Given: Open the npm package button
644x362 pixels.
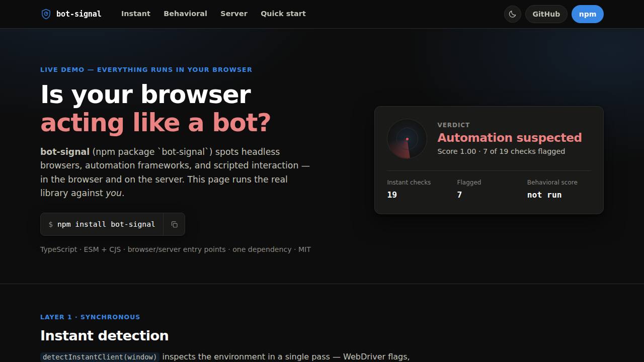Looking at the screenshot, I should click(x=588, y=14).
